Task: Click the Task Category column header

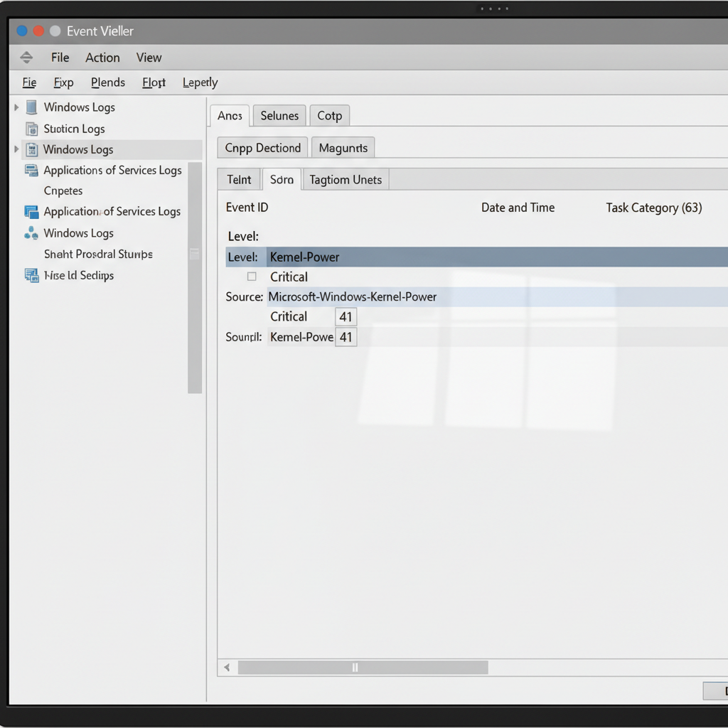Action: tap(653, 208)
